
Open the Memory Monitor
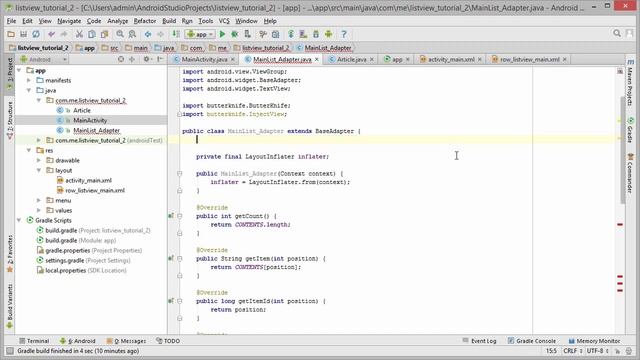point(594,341)
